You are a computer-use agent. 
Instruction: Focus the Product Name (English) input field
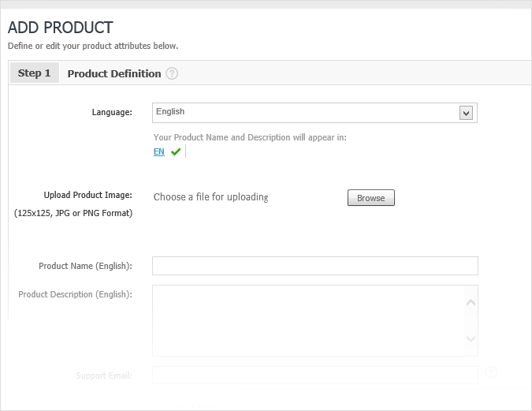click(314, 266)
